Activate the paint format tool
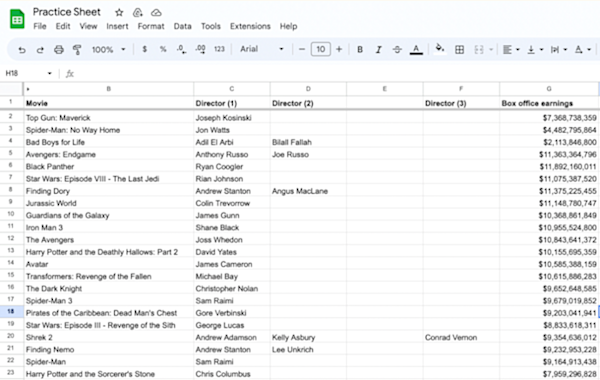Image resolution: width=600 pixels, height=380 pixels. [x=77, y=49]
